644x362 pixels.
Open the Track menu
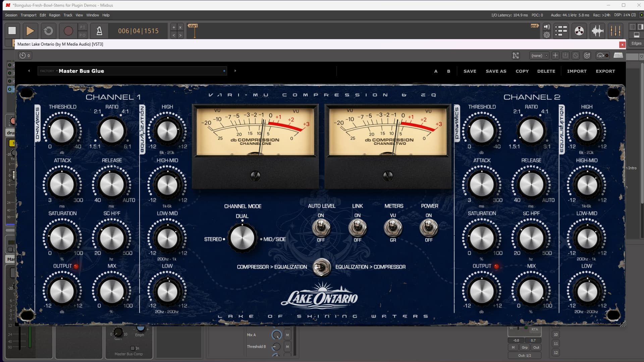point(68,15)
